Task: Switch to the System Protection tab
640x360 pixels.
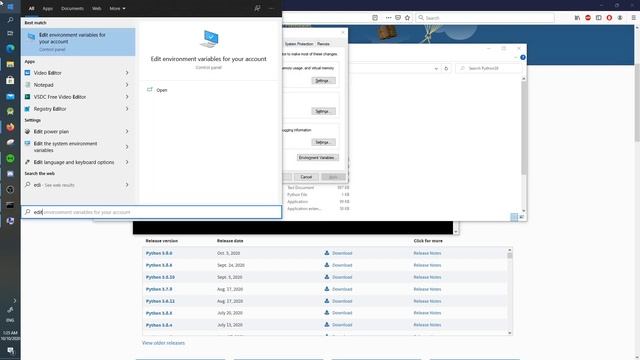Action: (x=299, y=44)
